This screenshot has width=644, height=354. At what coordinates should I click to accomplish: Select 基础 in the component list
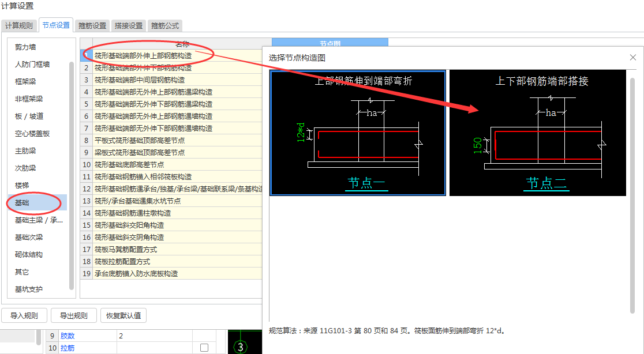(38, 202)
